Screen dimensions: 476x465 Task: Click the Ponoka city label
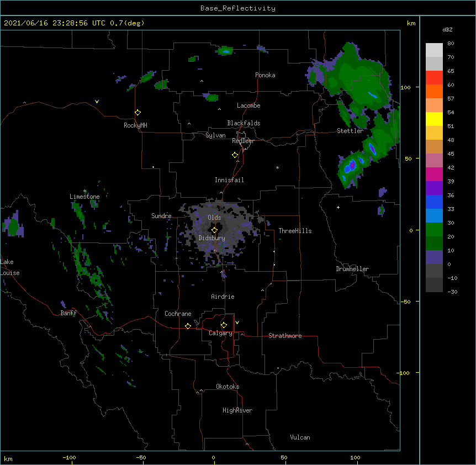265,75
